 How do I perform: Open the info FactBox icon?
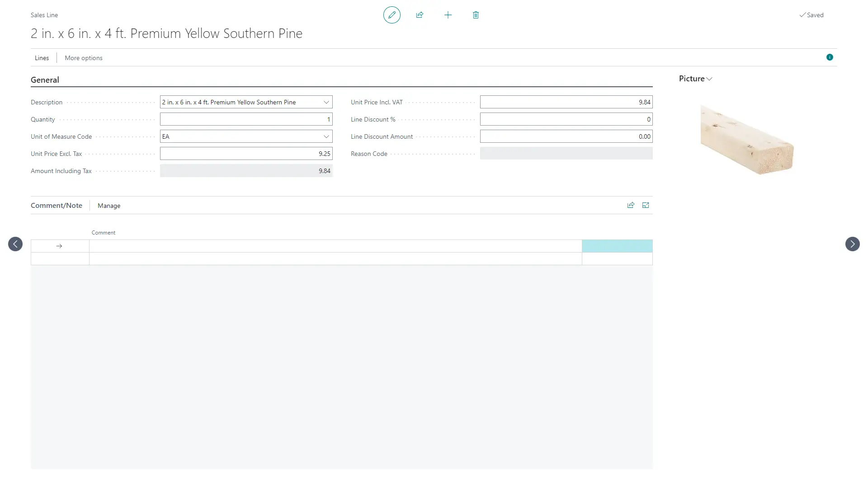(x=829, y=57)
